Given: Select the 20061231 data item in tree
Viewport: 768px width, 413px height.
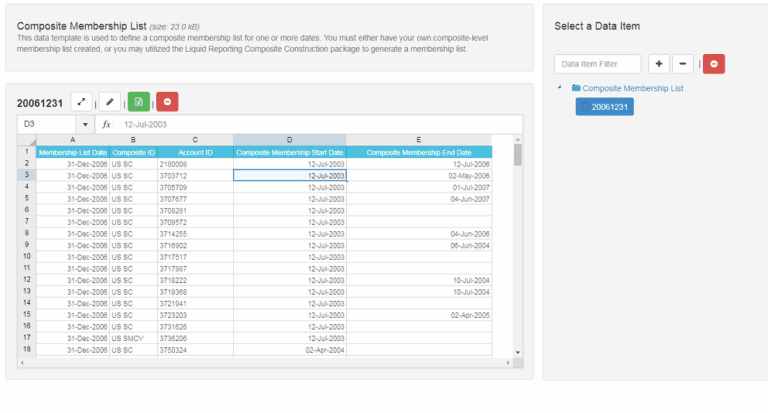Looking at the screenshot, I should click(604, 107).
